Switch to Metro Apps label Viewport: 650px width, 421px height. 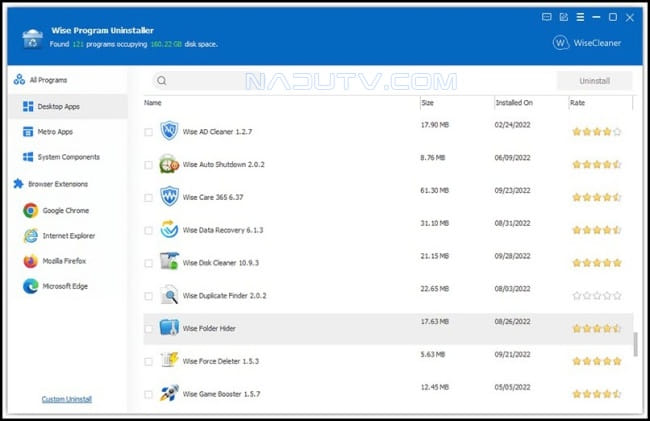(55, 132)
